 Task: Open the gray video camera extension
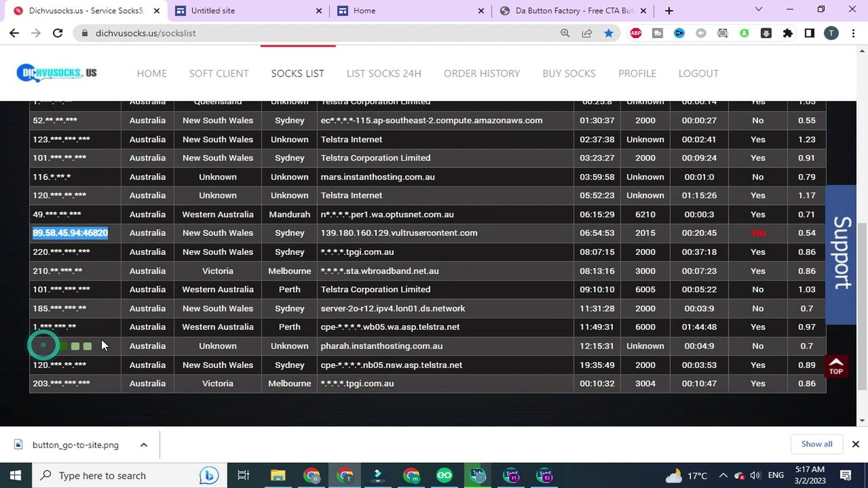(x=701, y=33)
